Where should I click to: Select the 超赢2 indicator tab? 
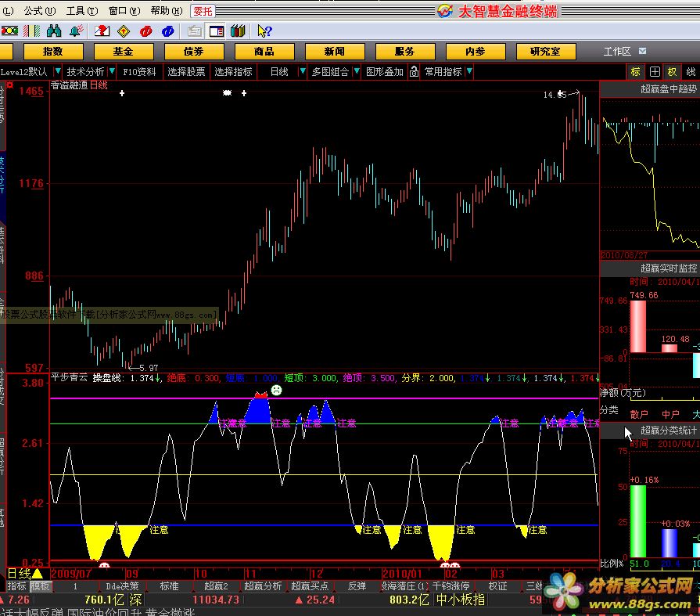tap(216, 585)
